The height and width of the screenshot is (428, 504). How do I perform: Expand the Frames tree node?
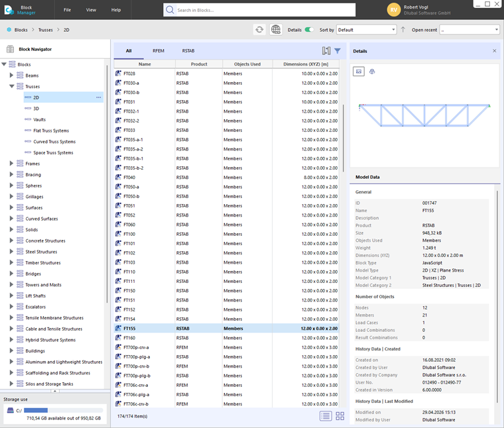(x=11, y=164)
